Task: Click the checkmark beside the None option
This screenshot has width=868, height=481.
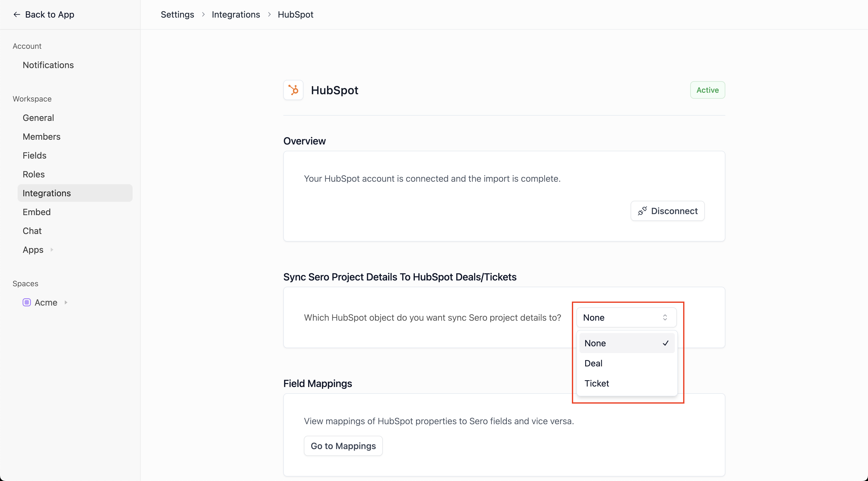Action: pos(666,343)
